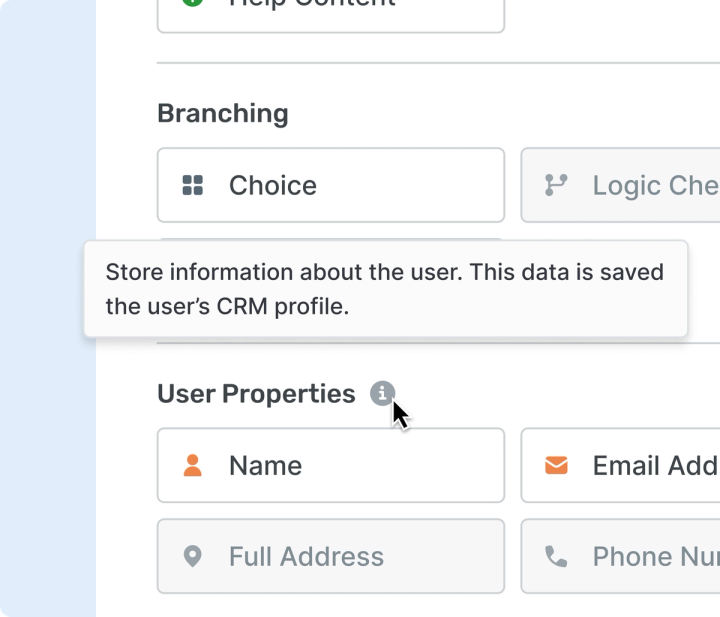Screen dimensions: 720x617
Task: Click the four-square Choice block icon
Action: (x=193, y=185)
